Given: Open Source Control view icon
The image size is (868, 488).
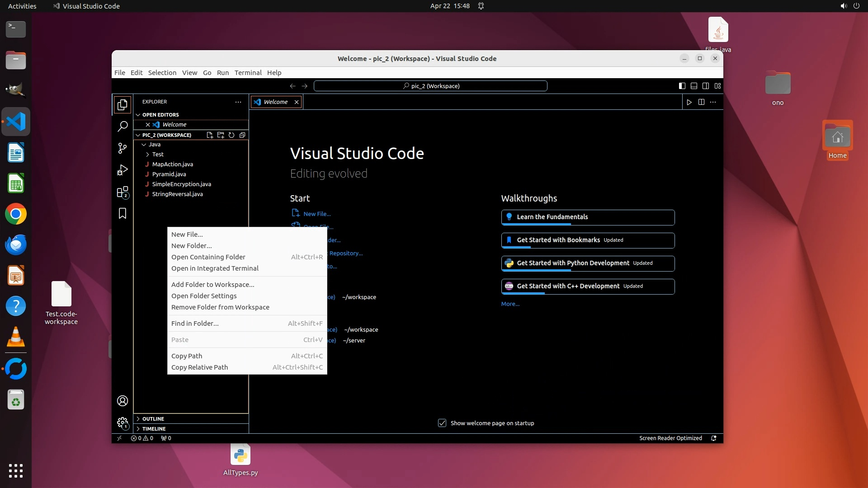Looking at the screenshot, I should tap(123, 148).
